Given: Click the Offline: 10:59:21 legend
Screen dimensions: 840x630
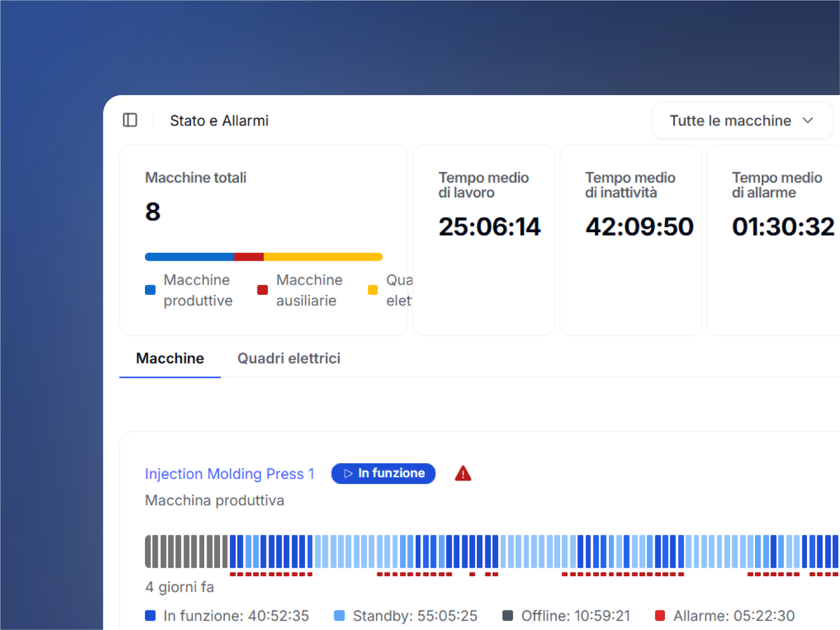Looking at the screenshot, I should [x=566, y=616].
